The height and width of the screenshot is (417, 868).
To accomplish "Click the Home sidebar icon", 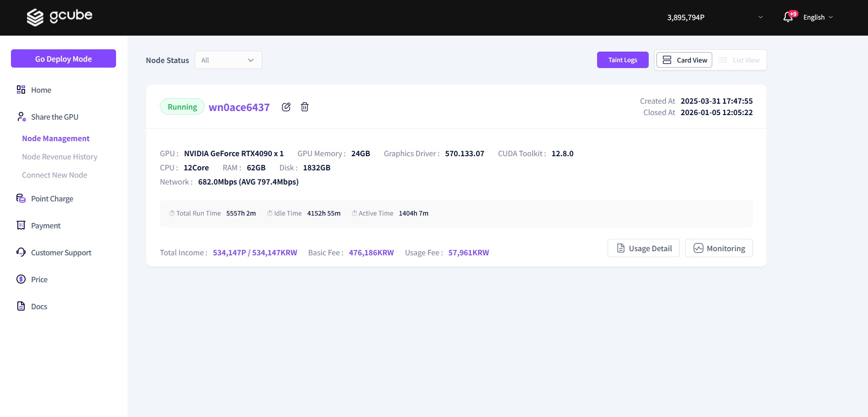I will coord(21,90).
